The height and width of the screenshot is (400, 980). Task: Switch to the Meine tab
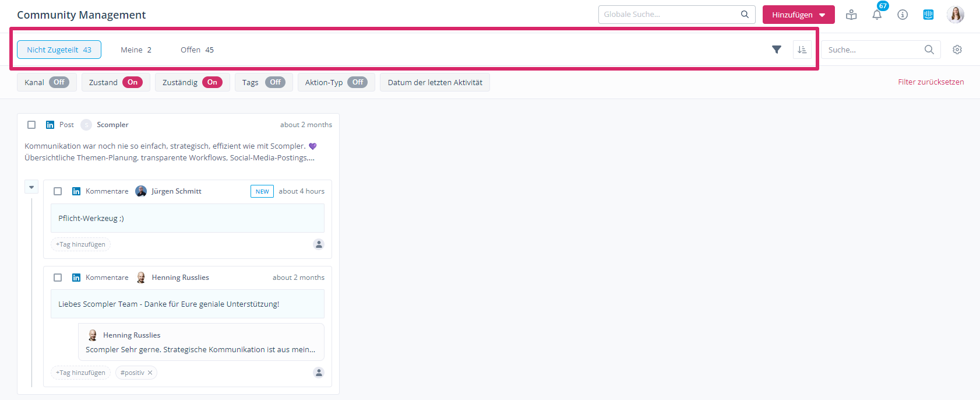136,50
